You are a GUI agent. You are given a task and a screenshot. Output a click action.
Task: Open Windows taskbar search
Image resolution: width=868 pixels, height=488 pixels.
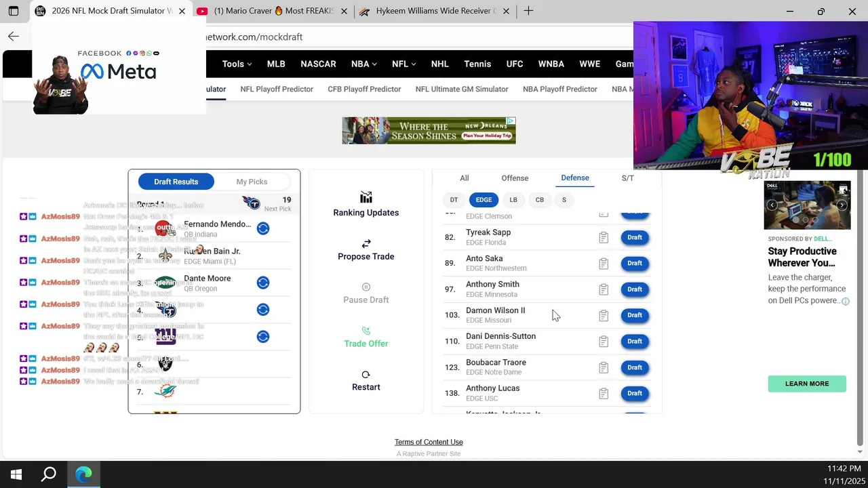pyautogui.click(x=49, y=474)
